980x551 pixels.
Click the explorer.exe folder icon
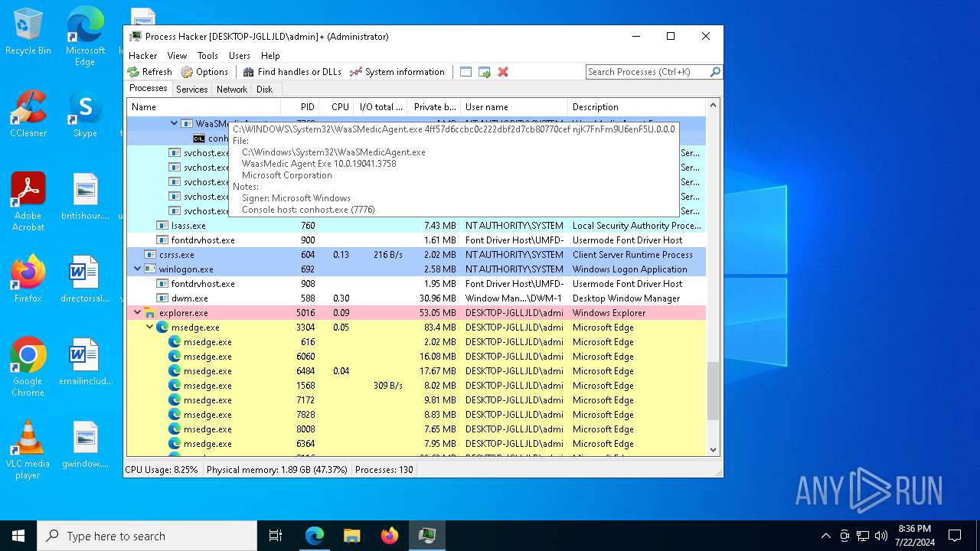click(x=150, y=313)
